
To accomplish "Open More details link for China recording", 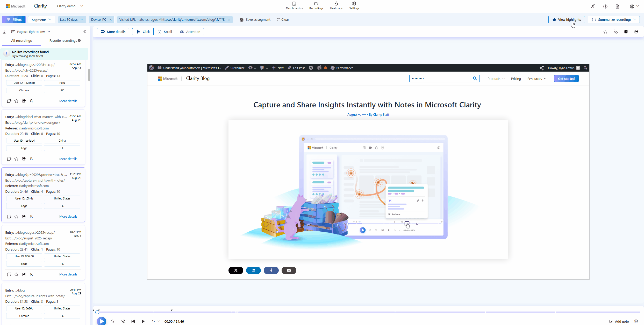I will coord(68,159).
